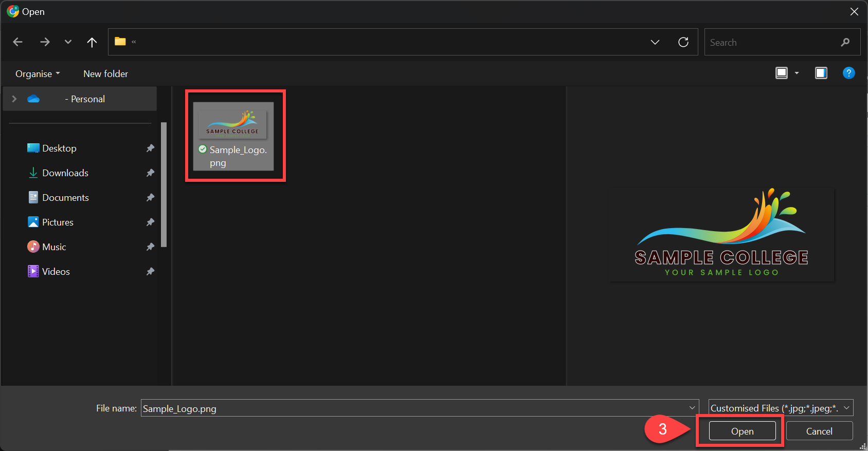Click the change view icon
This screenshot has width=868, height=451.
[x=782, y=73]
